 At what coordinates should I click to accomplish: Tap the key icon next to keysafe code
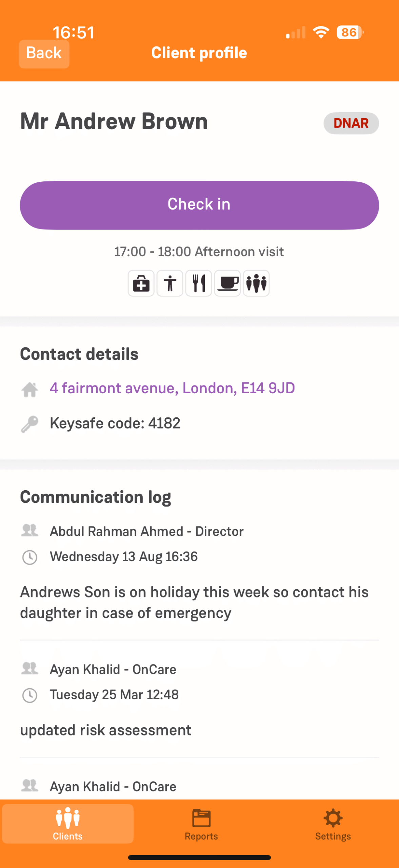point(30,424)
